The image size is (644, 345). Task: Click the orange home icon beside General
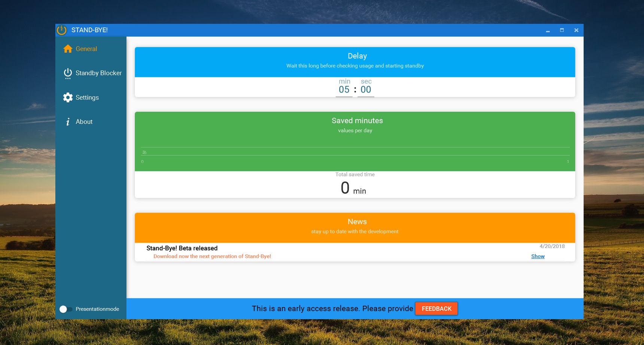click(x=68, y=49)
